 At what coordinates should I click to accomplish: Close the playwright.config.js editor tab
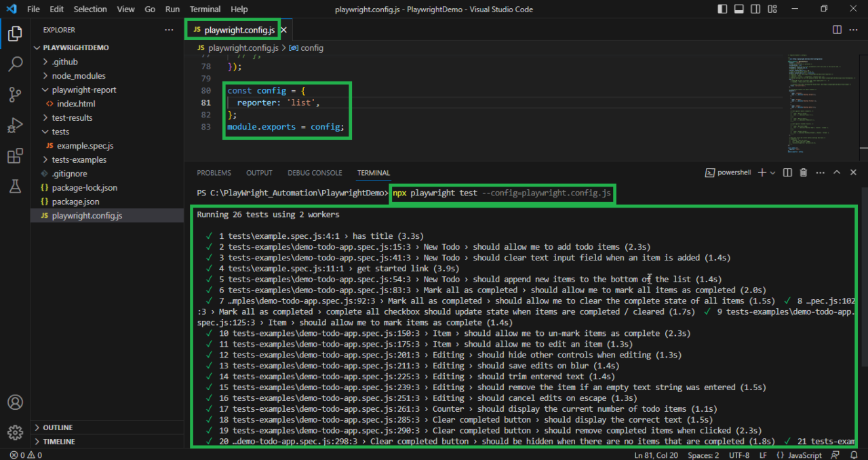pyautogui.click(x=284, y=30)
